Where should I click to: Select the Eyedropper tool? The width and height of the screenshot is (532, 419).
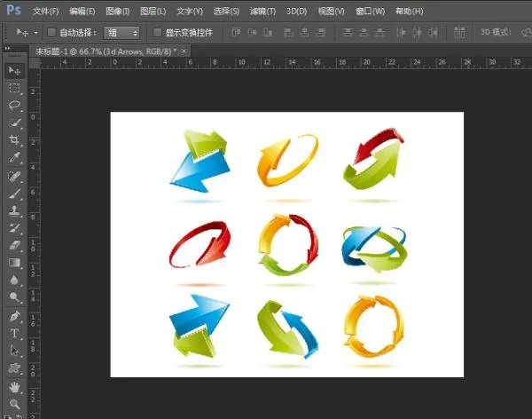click(x=14, y=158)
